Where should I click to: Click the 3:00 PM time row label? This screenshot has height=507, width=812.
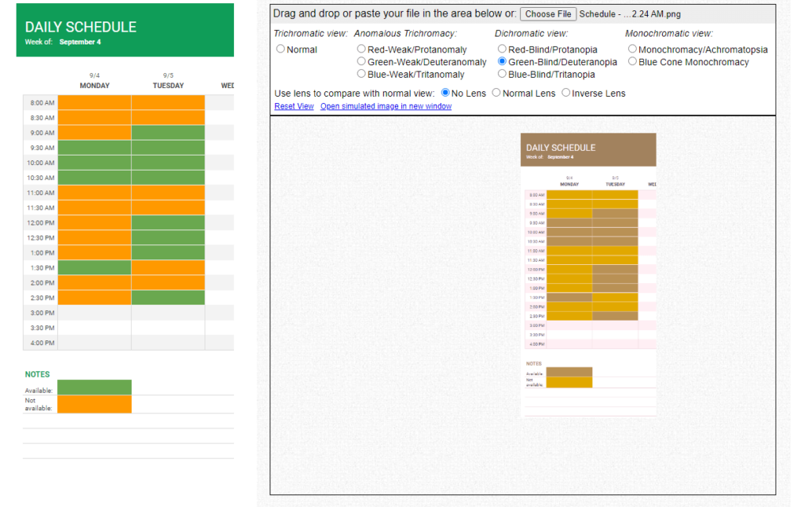(x=42, y=313)
